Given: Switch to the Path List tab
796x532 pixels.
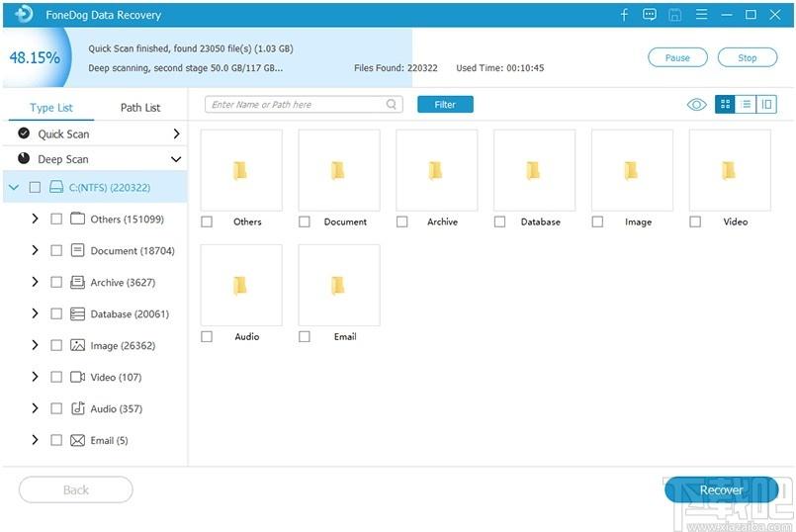Looking at the screenshot, I should (x=140, y=108).
